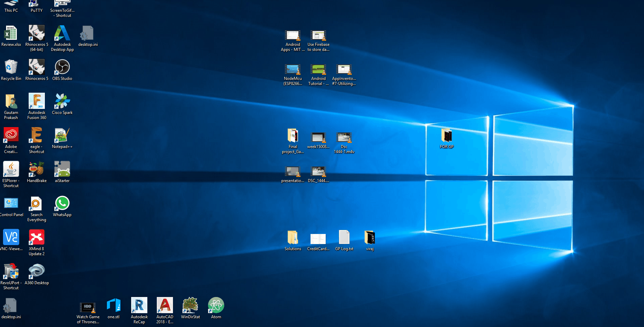644x327 pixels.
Task: Select Rhinoceros 5 (64-bit) shortcut
Action: tap(37, 38)
